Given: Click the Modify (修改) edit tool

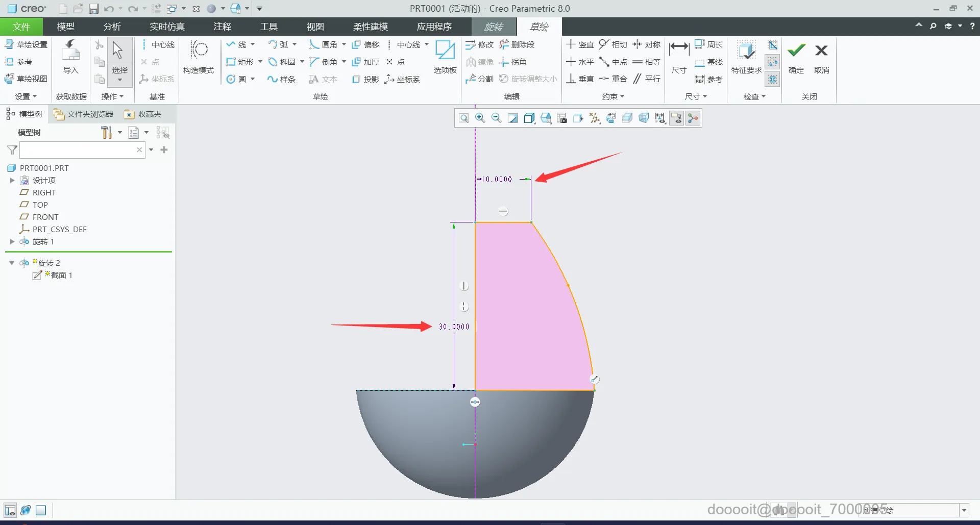Looking at the screenshot, I should [480, 45].
